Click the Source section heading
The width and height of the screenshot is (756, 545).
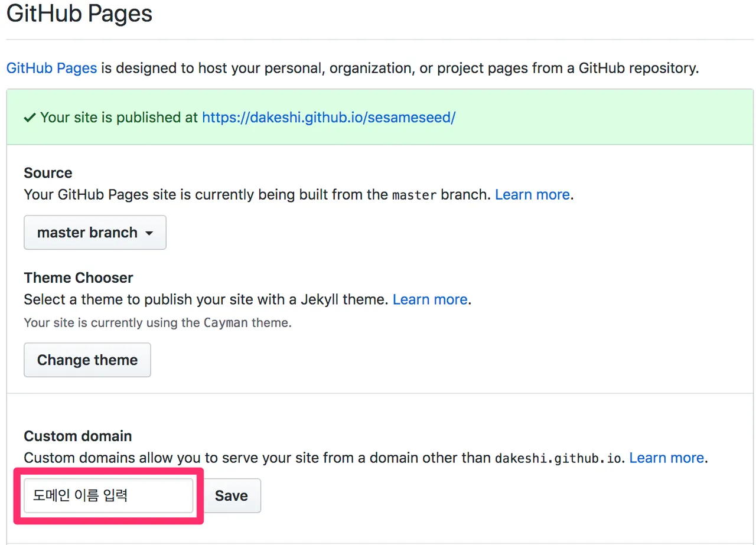[x=48, y=173]
